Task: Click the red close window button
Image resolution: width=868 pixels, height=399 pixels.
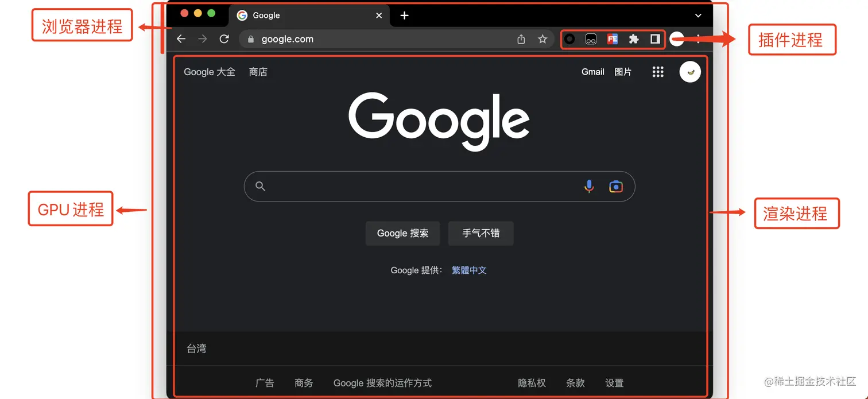Action: [x=184, y=13]
